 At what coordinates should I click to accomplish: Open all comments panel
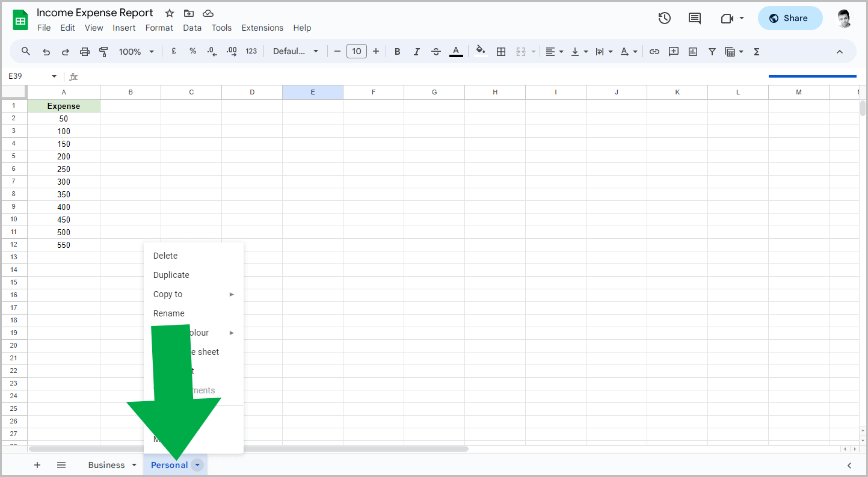point(695,18)
